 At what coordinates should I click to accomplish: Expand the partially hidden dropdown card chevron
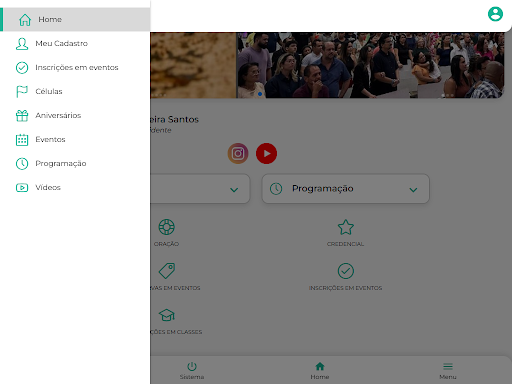tap(234, 190)
